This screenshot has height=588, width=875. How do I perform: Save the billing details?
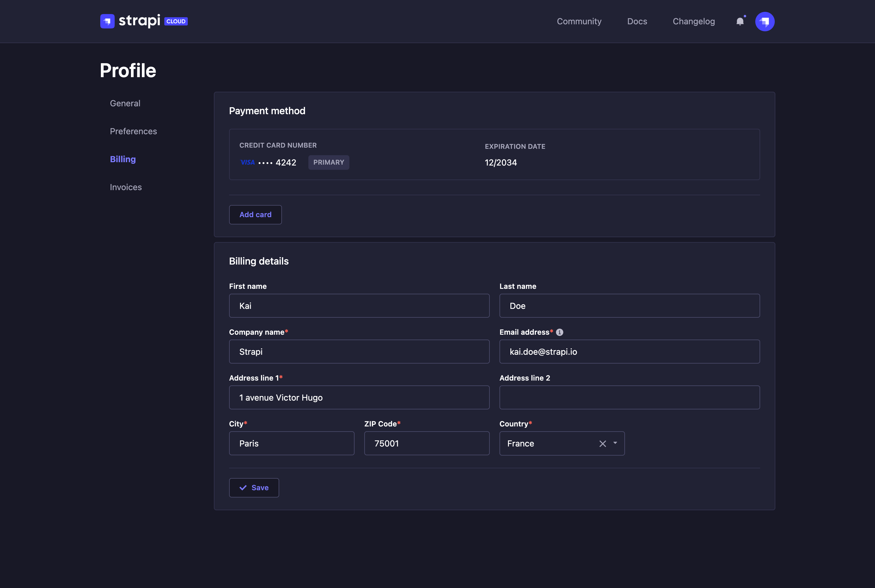(254, 487)
